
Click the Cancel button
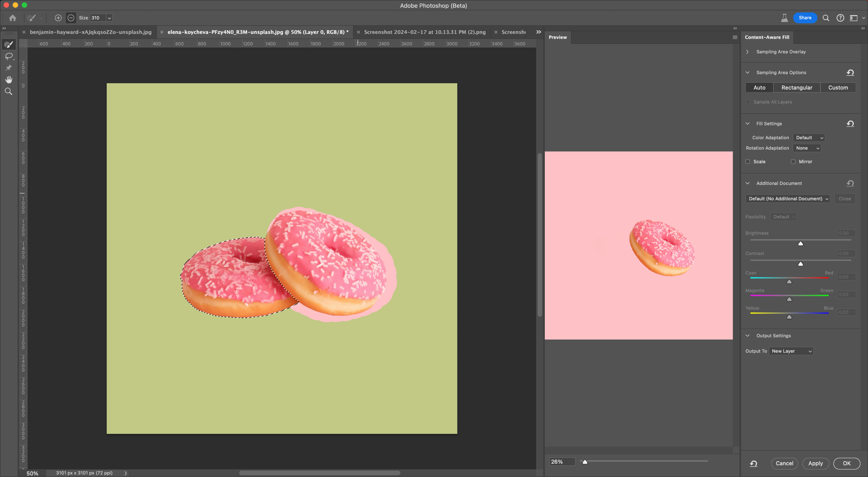click(x=784, y=463)
